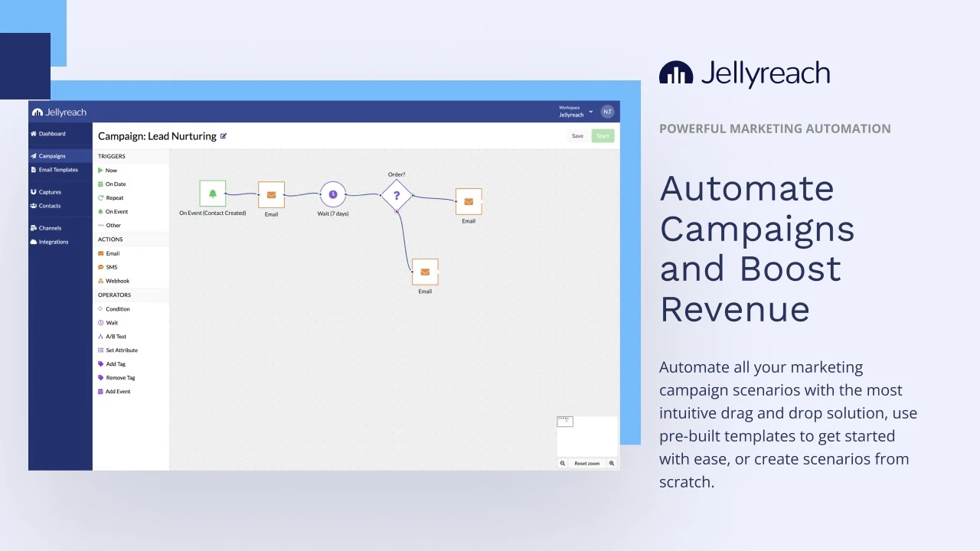
Task: Select the Email node below the Order? condition
Action: [x=425, y=272]
